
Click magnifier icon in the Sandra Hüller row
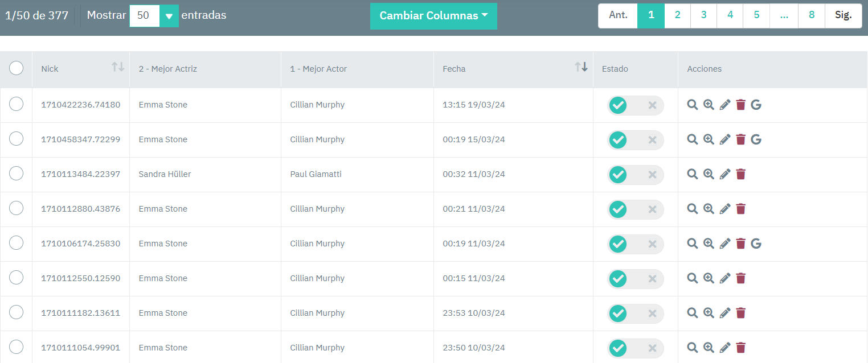[x=692, y=174]
